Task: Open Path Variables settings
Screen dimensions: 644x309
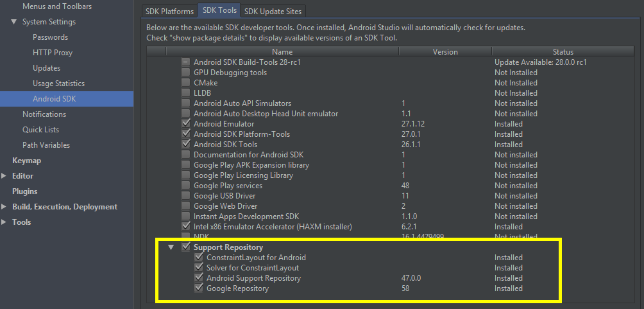Action: pyautogui.click(x=46, y=145)
